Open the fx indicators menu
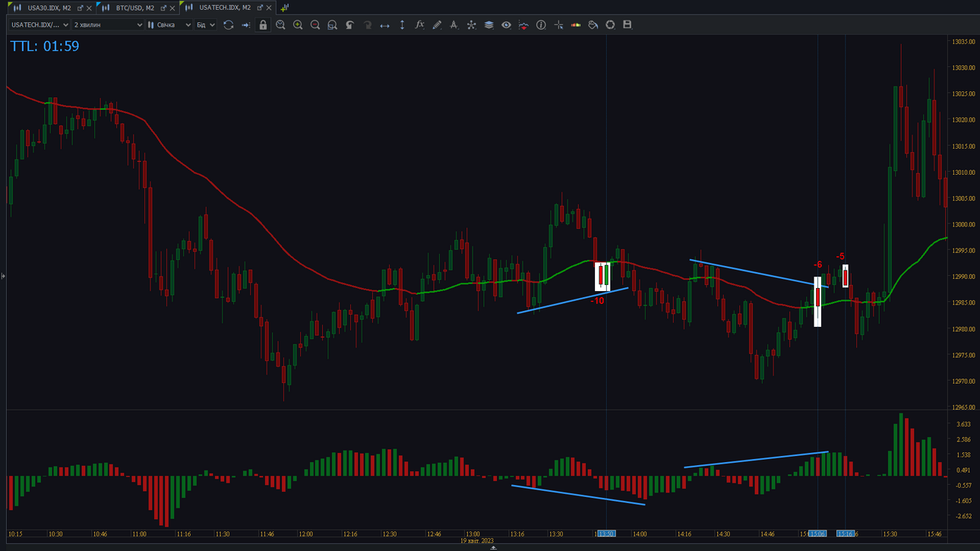Image resolution: width=980 pixels, height=551 pixels. point(419,25)
